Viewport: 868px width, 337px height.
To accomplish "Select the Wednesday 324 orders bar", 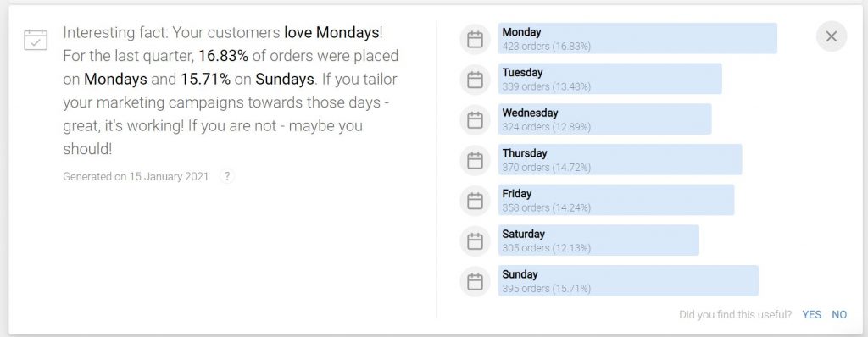I will coord(604,119).
